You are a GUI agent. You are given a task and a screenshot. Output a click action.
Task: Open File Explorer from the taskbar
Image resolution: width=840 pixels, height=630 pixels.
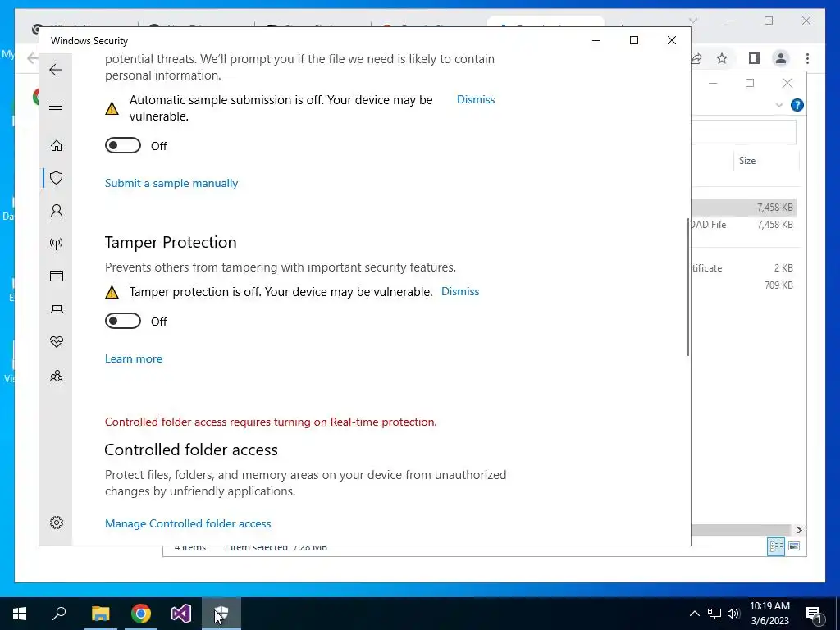point(100,614)
